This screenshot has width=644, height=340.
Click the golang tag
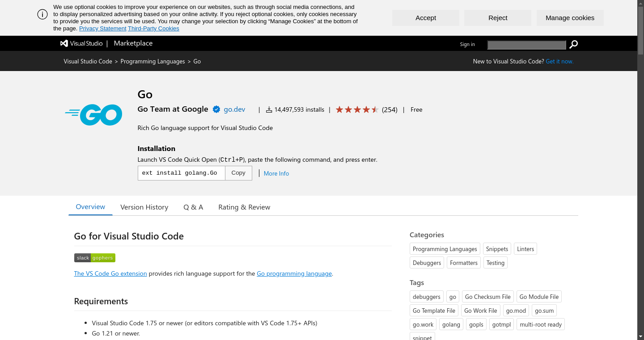(451, 324)
